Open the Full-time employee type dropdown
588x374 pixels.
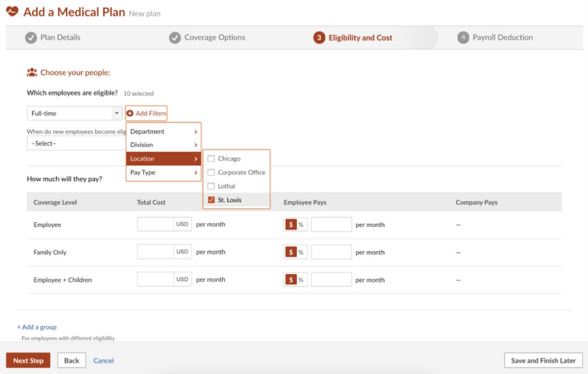[74, 113]
